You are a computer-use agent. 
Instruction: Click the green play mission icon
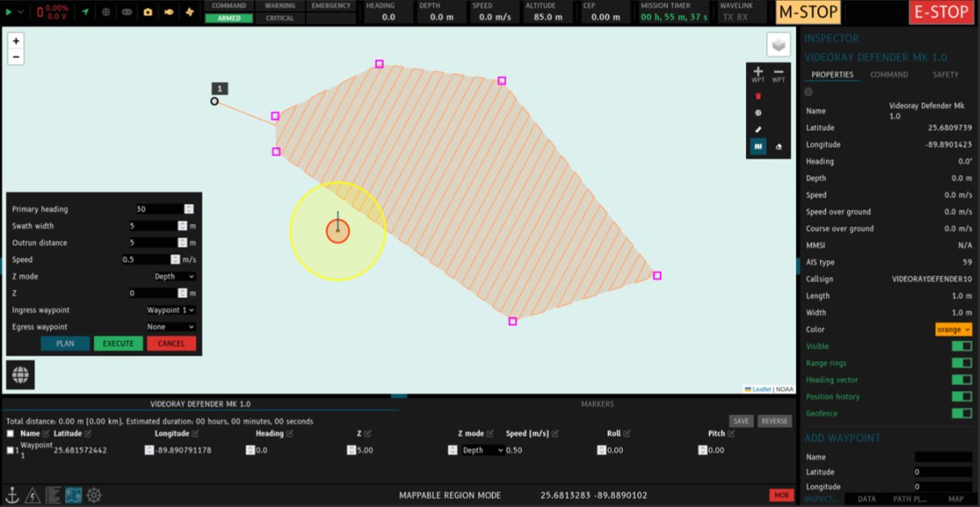pos(9,12)
